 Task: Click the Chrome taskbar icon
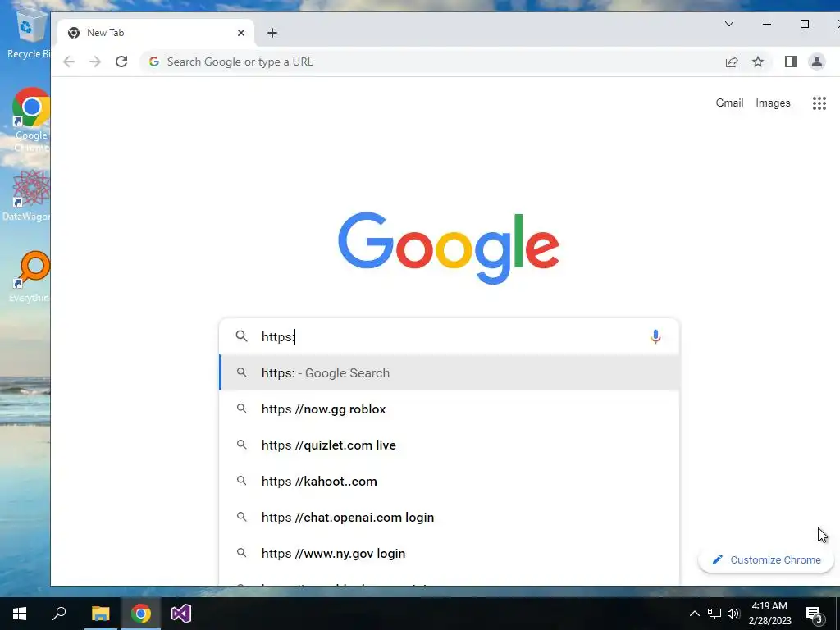tap(141, 614)
